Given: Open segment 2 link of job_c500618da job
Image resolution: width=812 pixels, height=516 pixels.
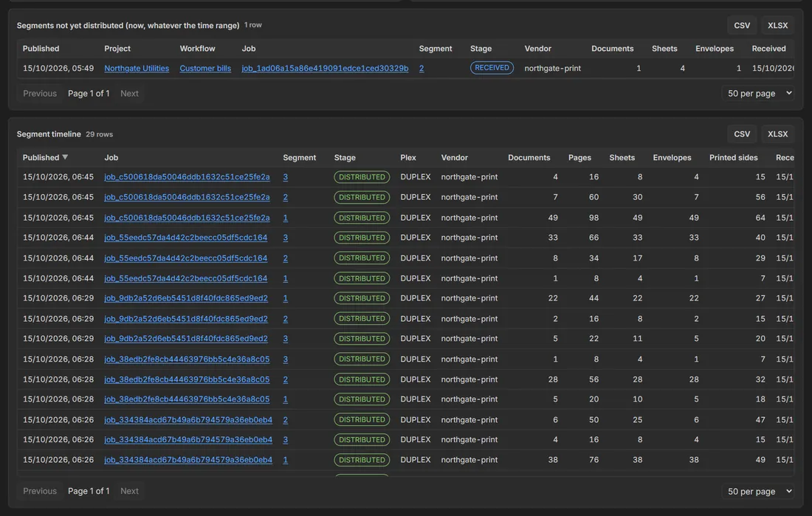Looking at the screenshot, I should click(x=286, y=197).
